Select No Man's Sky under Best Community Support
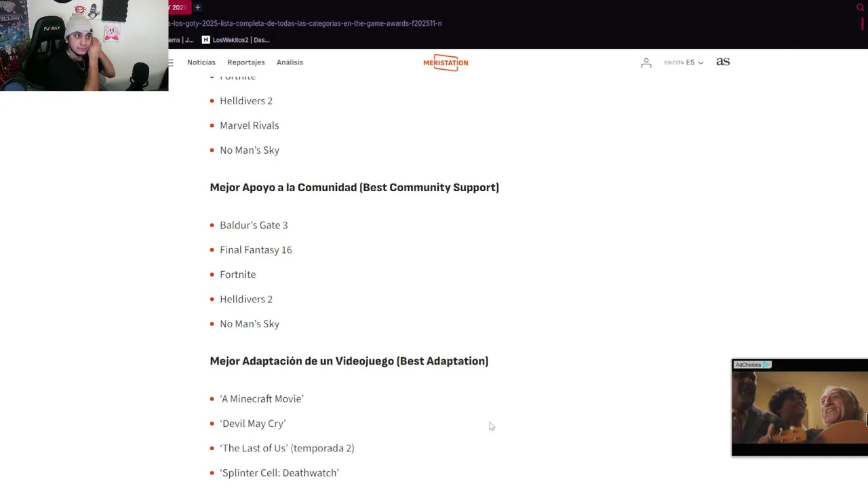868x488 pixels. (x=250, y=324)
